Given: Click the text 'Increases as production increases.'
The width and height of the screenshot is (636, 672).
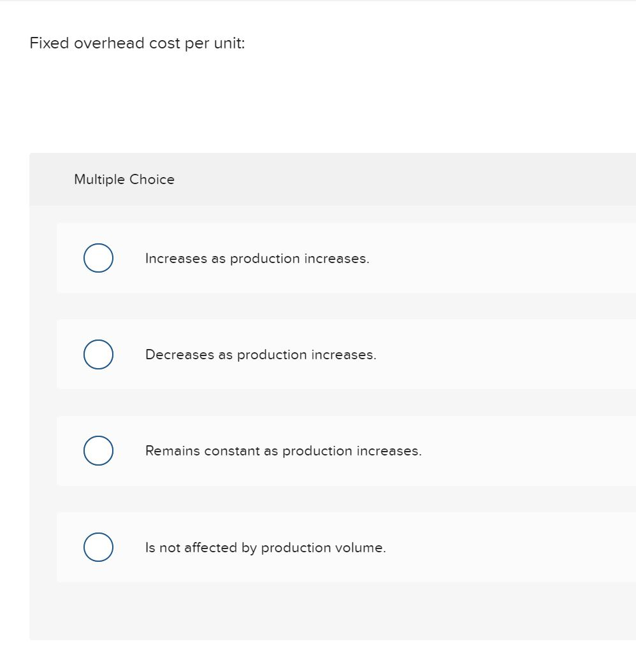Looking at the screenshot, I should tap(257, 258).
